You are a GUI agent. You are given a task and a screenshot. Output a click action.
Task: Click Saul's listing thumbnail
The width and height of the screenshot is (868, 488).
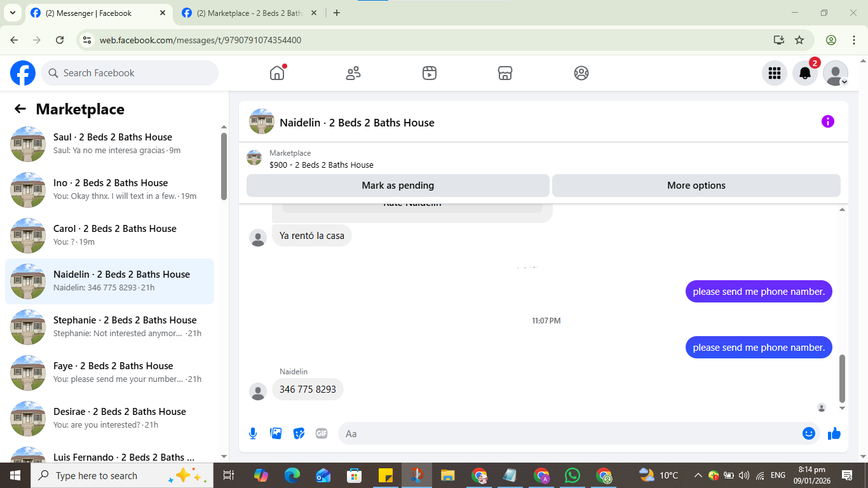coord(28,144)
